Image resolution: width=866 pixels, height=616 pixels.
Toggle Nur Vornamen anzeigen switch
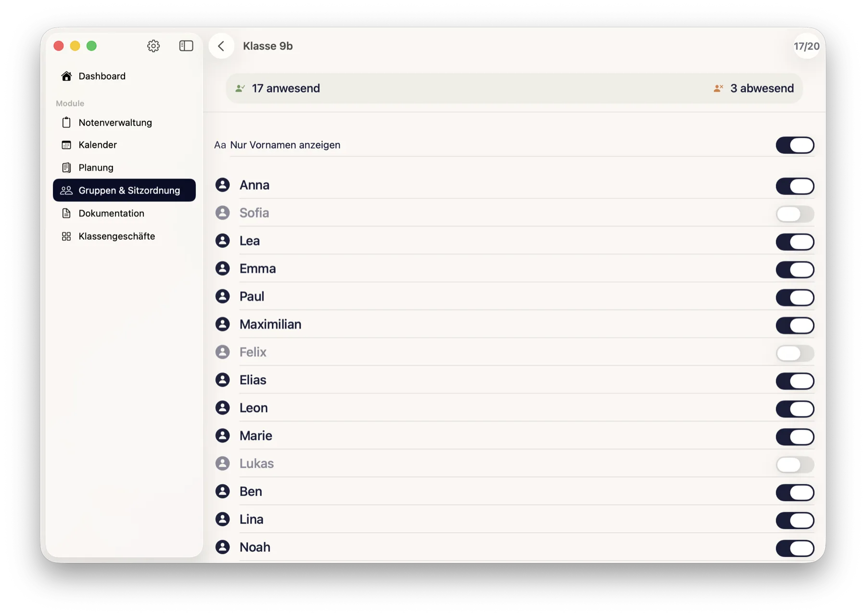[795, 145]
